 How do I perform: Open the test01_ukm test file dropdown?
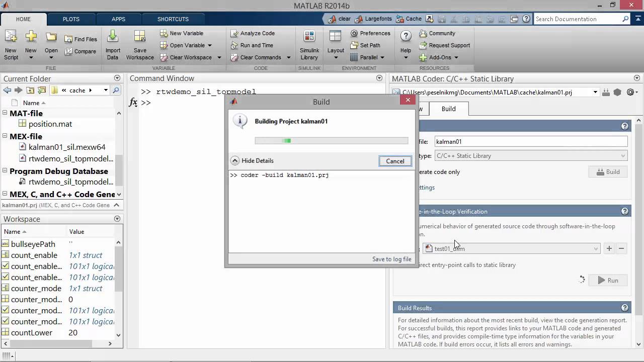[511, 248]
